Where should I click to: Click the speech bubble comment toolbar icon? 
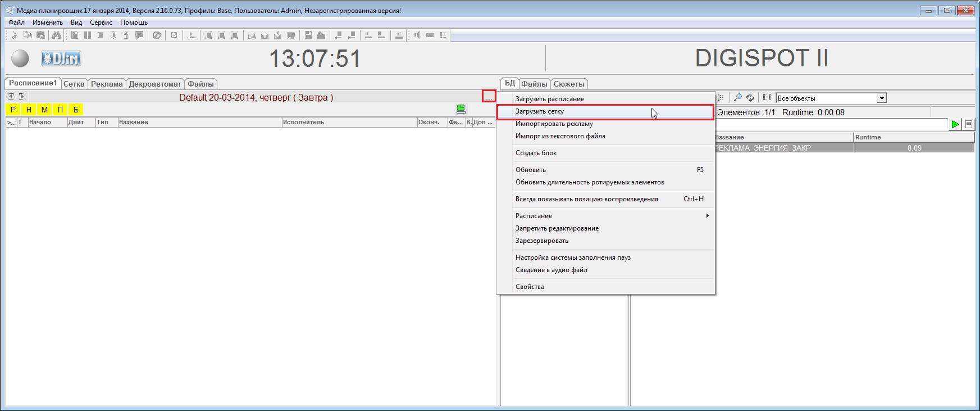tap(139, 35)
